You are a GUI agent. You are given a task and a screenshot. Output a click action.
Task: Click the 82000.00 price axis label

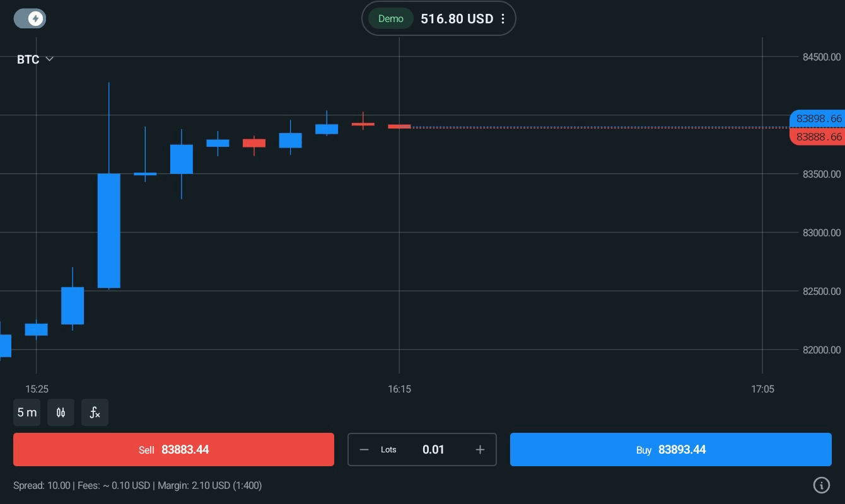[822, 350]
